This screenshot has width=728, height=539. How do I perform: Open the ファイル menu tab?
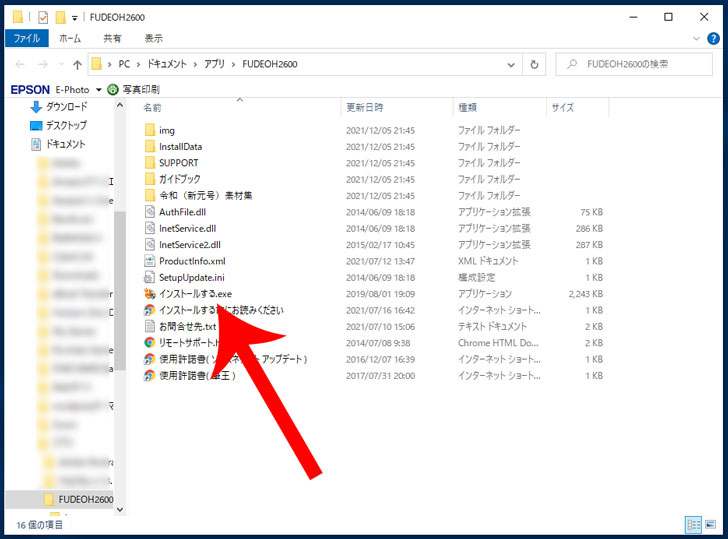click(x=26, y=39)
